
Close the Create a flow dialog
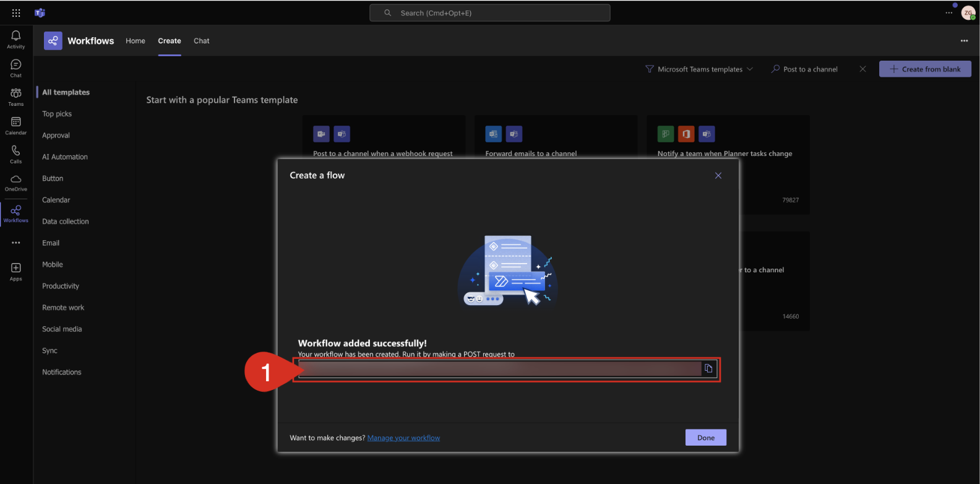(x=718, y=176)
